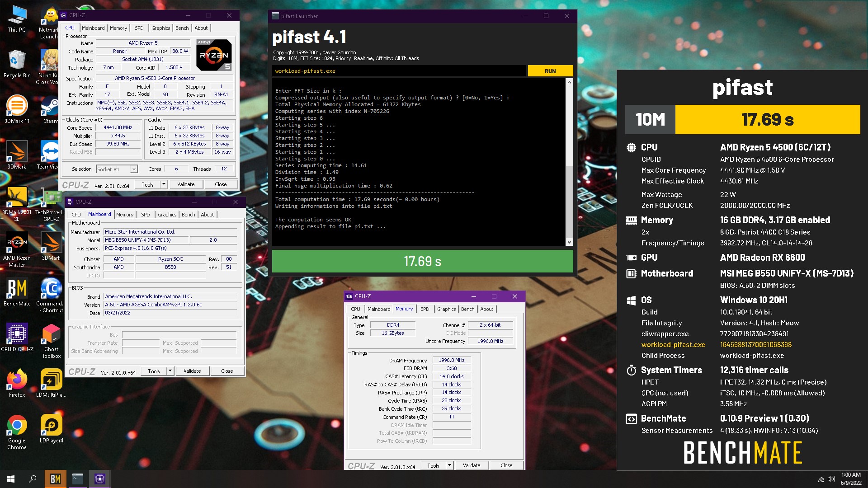This screenshot has width=868, height=488.
Task: Launch TechPowerUp GPU-Z shortcut
Action: tap(51, 203)
